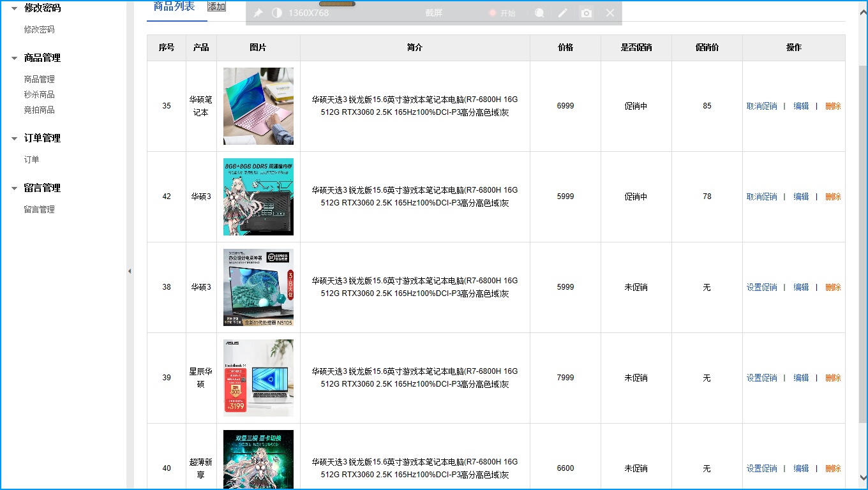Open the pink laptop image in row 35

tap(258, 106)
